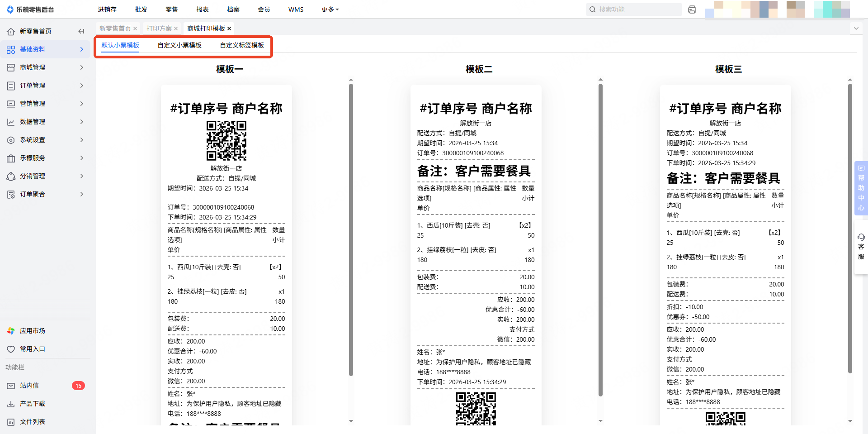Switch to 自定义小票模板 tab

[x=179, y=45]
